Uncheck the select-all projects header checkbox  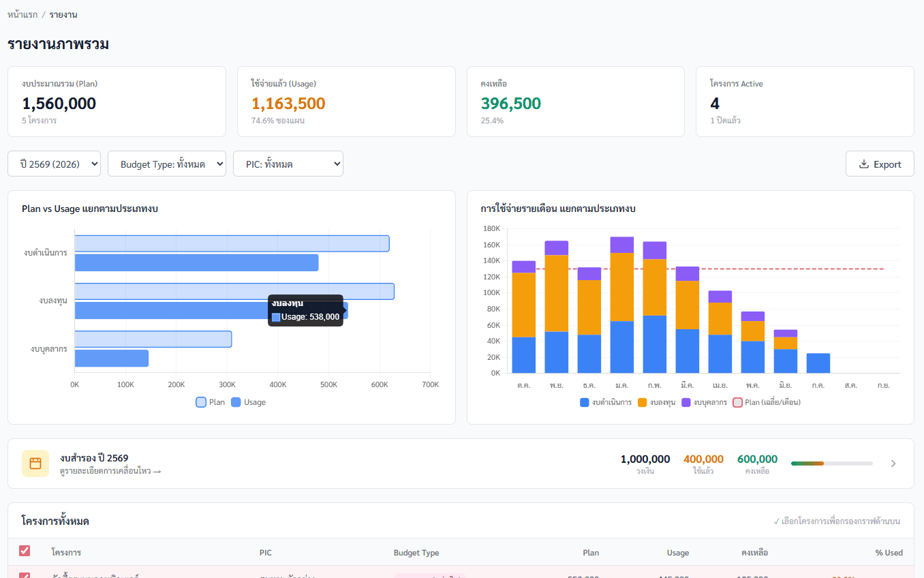(x=25, y=551)
